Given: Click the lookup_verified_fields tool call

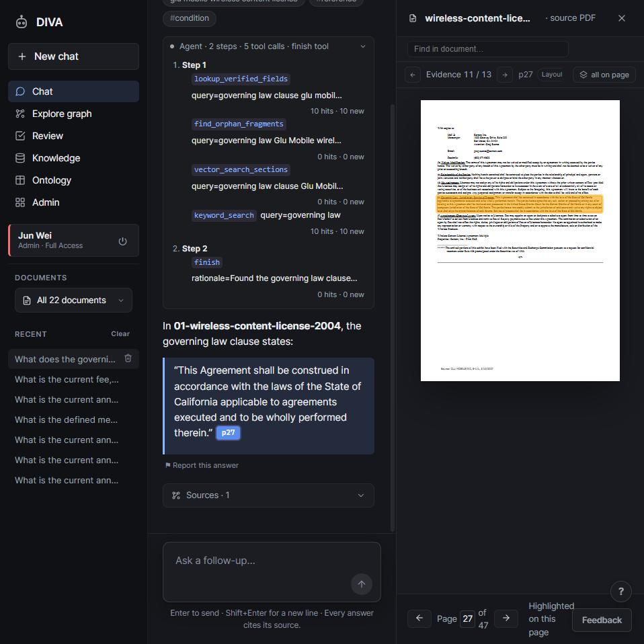Looking at the screenshot, I should 241,79.
